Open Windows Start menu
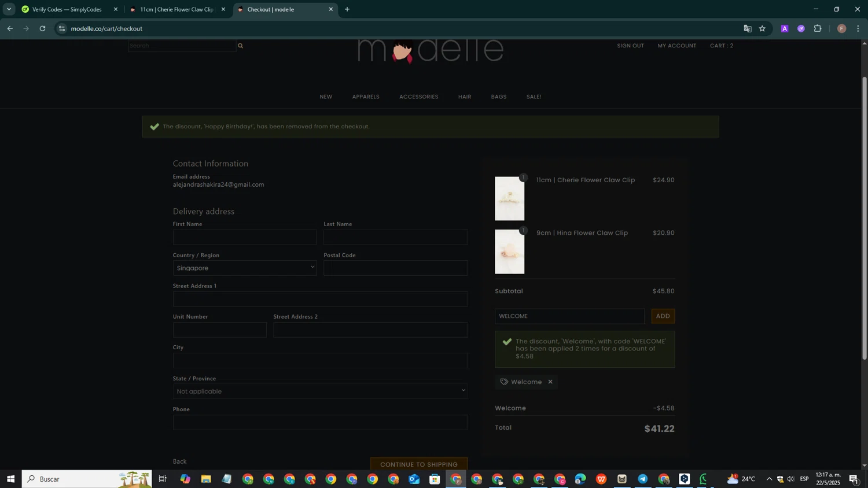 pyautogui.click(x=10, y=479)
